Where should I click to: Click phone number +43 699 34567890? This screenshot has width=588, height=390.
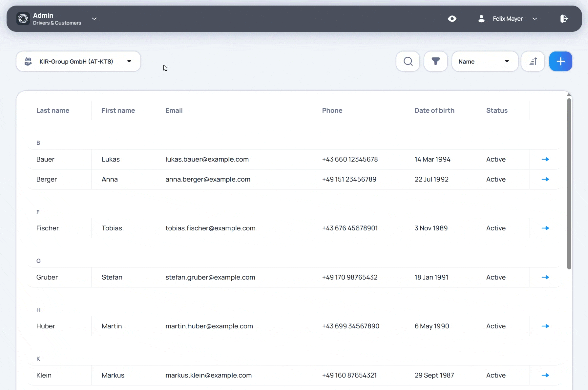point(350,326)
